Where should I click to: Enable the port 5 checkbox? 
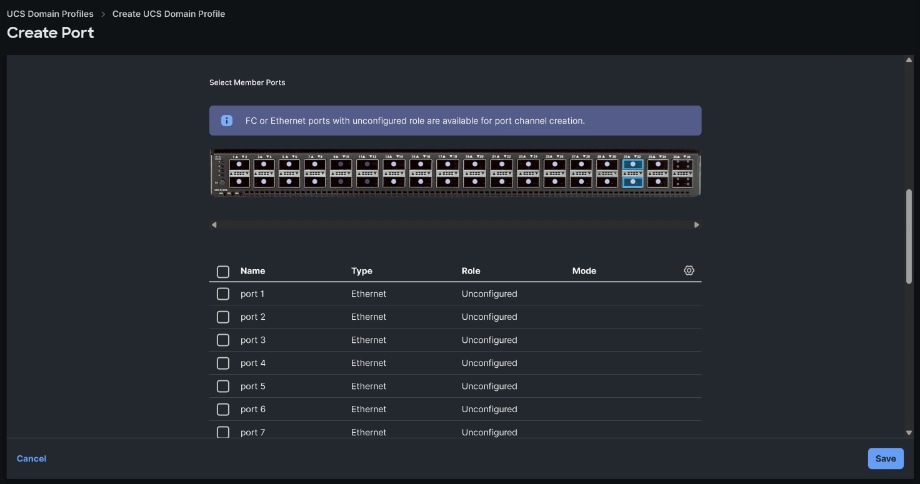223,386
